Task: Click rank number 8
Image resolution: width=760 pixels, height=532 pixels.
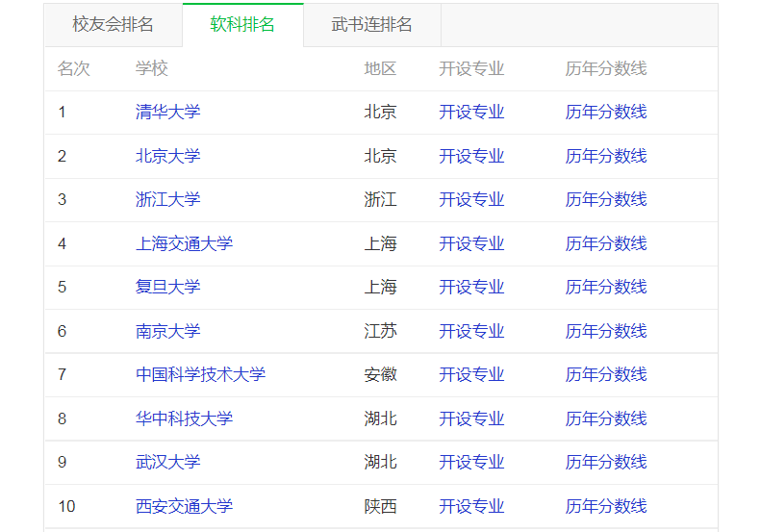Action: click(62, 419)
